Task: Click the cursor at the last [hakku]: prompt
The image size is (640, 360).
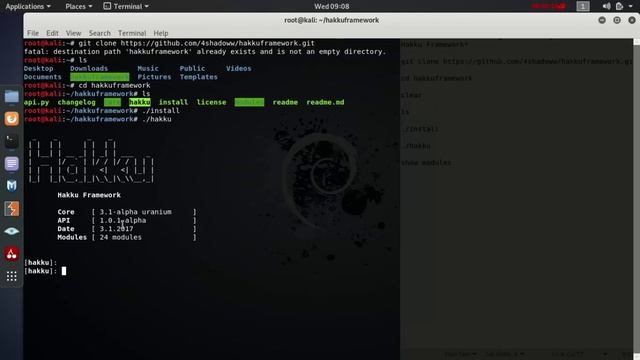Action: [x=64, y=271]
